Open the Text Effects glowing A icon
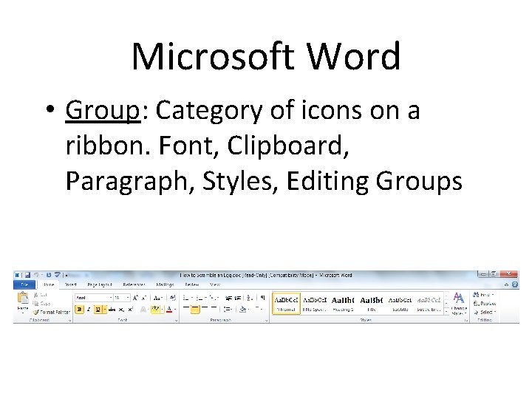 click(x=143, y=310)
